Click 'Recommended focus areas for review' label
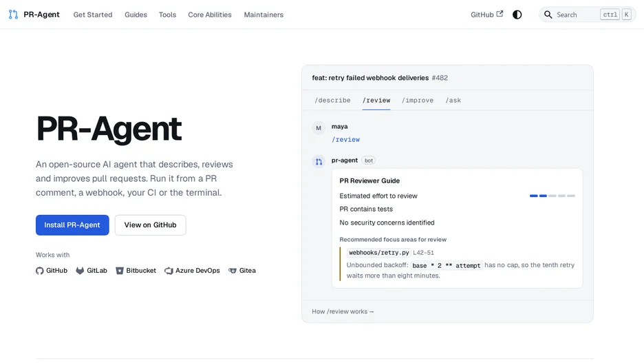644x363 pixels. (x=393, y=240)
